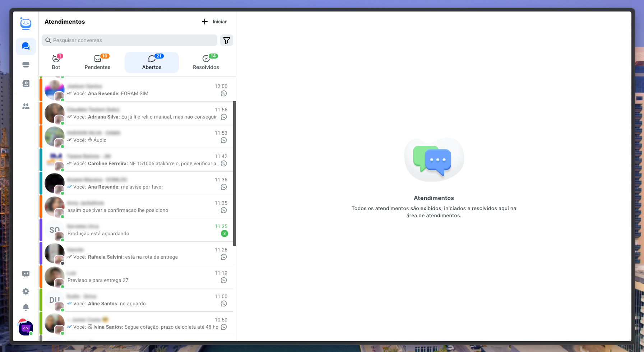This screenshot has height=352, width=644.
Task: Open the stacked messages sidebar icon
Action: [x=26, y=65]
